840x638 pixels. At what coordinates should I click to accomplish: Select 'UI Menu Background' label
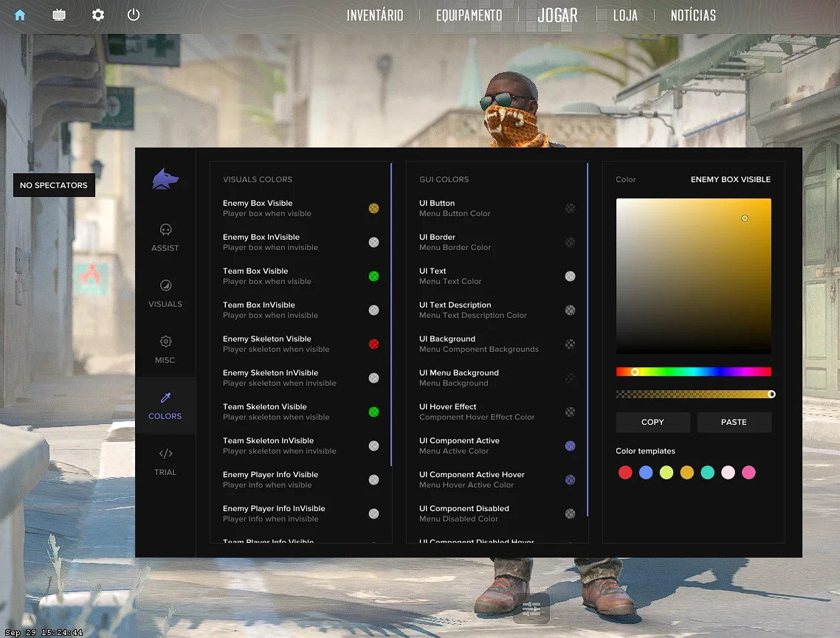pyautogui.click(x=458, y=373)
